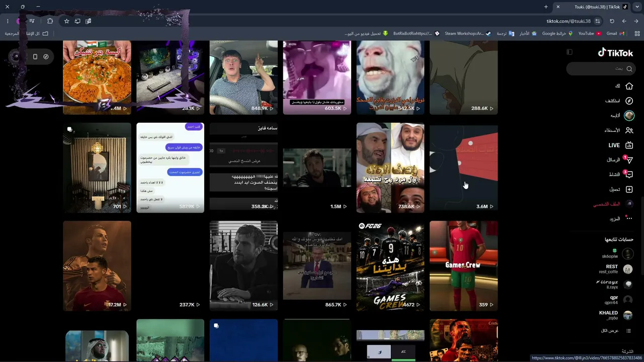Open the تحميل فيديو bookmark
Image resolution: width=644 pixels, height=362 pixels.
[x=366, y=34]
